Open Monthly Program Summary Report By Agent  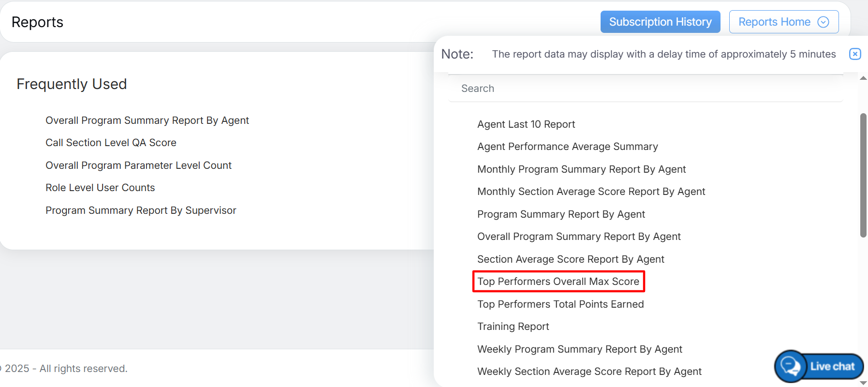point(581,169)
